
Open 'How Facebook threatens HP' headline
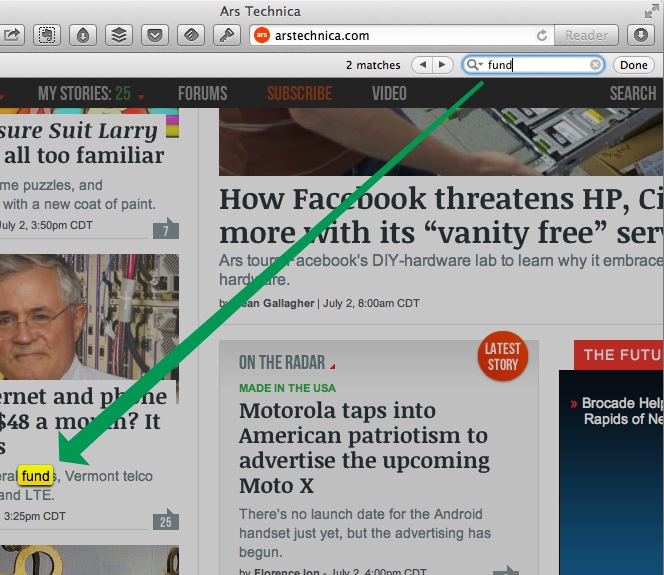(x=441, y=216)
